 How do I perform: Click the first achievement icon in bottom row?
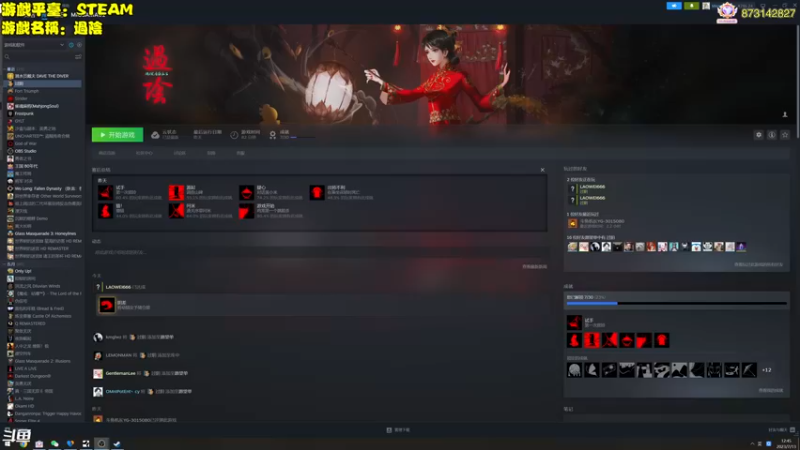point(106,211)
